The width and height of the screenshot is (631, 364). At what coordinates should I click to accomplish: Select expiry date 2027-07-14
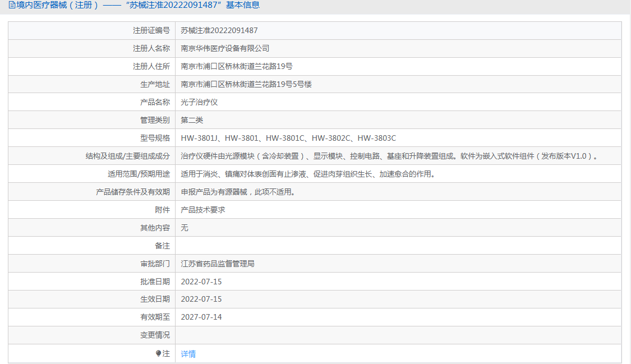[201, 317]
